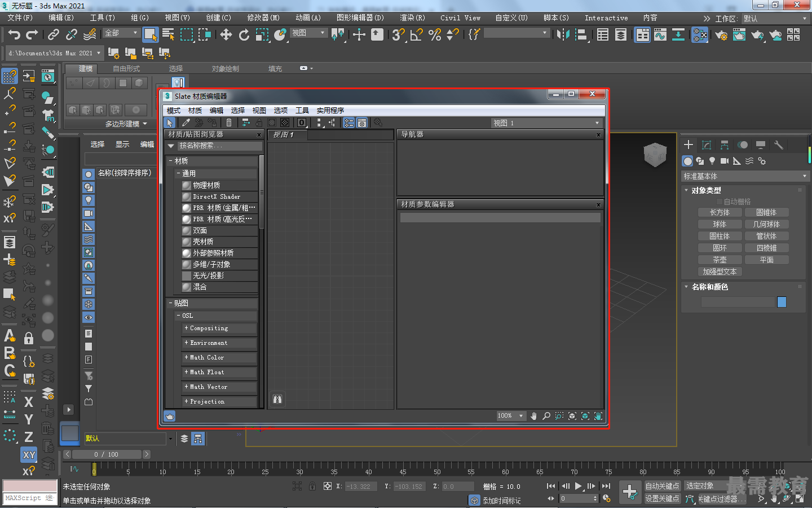Click the Redo arrow in main toolbar
Screen dimensions: 812x508
pos(32,35)
